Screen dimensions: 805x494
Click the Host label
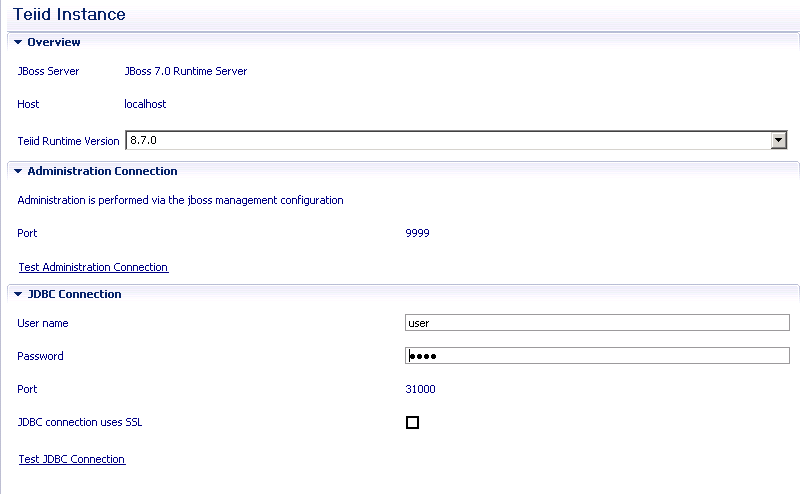(x=28, y=104)
